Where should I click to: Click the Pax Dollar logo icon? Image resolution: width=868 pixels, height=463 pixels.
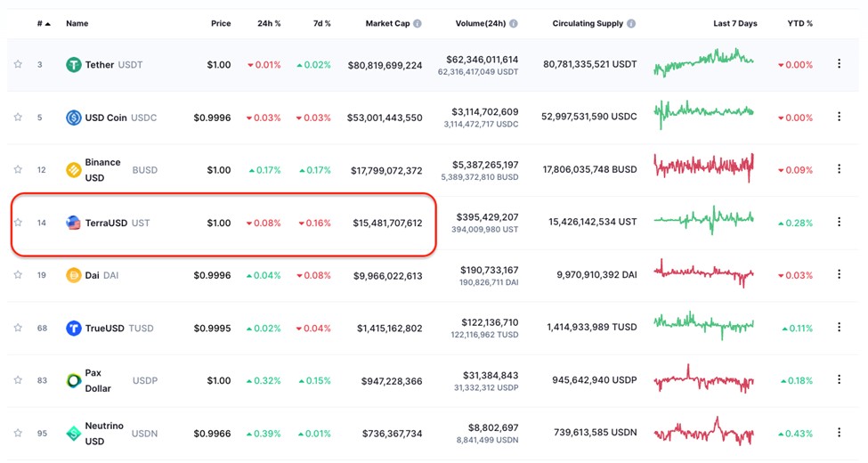(74, 380)
